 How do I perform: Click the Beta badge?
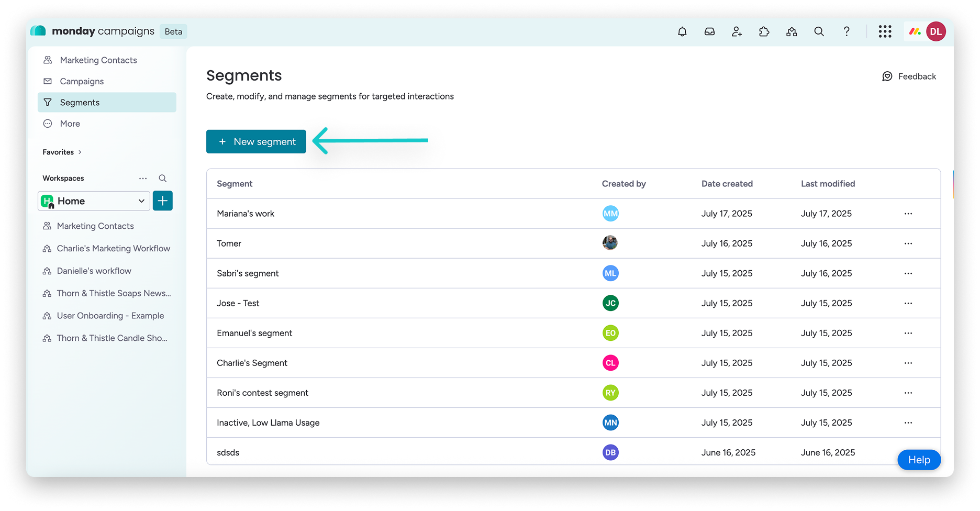[x=173, y=31]
